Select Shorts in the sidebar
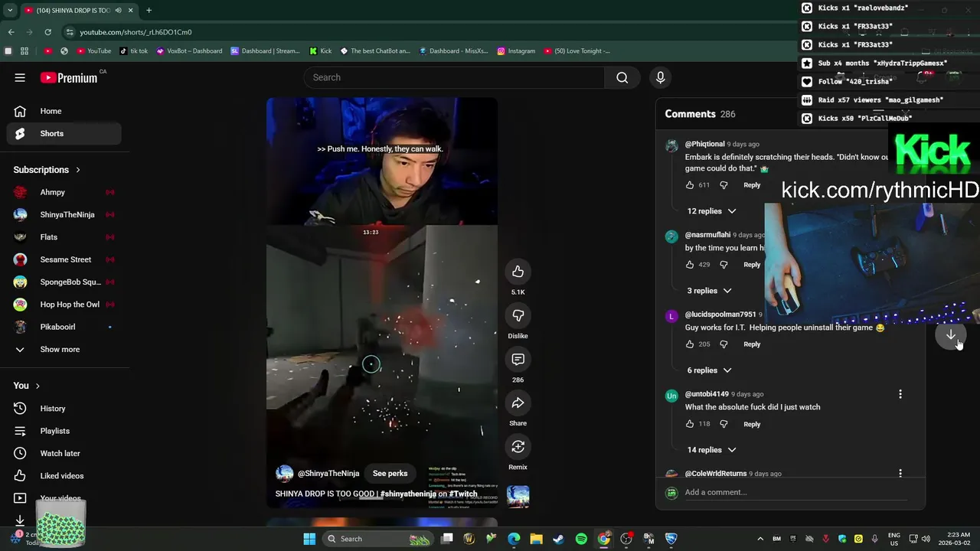 (64, 133)
